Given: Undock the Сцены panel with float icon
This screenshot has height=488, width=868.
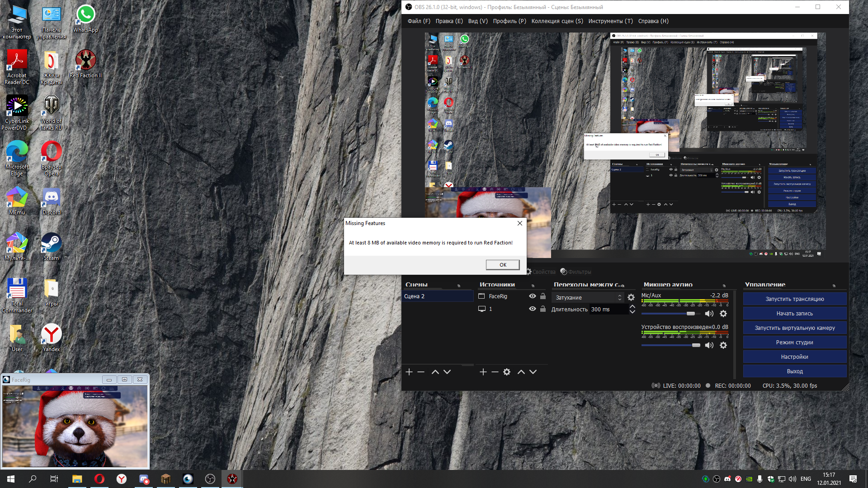Looking at the screenshot, I should click(x=459, y=286).
